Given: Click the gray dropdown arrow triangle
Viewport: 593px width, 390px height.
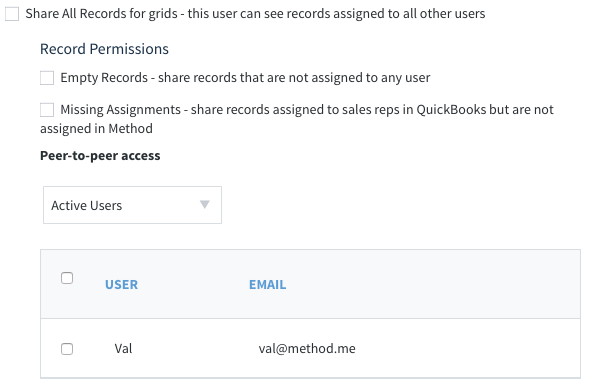Looking at the screenshot, I should tap(205, 205).
